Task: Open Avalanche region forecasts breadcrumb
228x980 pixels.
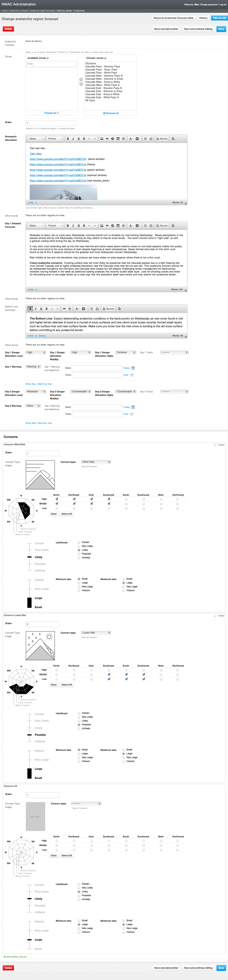Action: pos(42,11)
